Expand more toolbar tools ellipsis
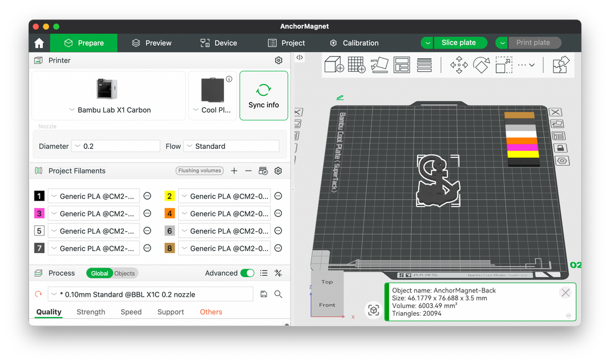 click(527, 65)
